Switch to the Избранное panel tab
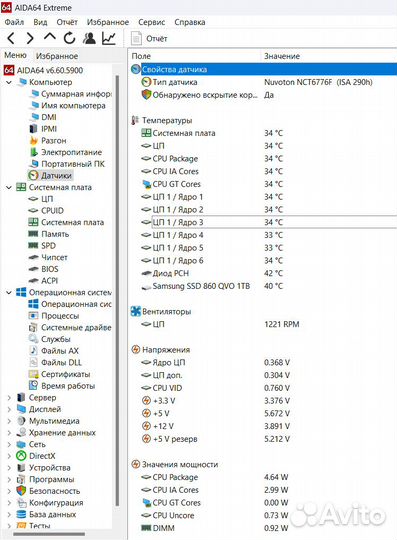 [57, 56]
